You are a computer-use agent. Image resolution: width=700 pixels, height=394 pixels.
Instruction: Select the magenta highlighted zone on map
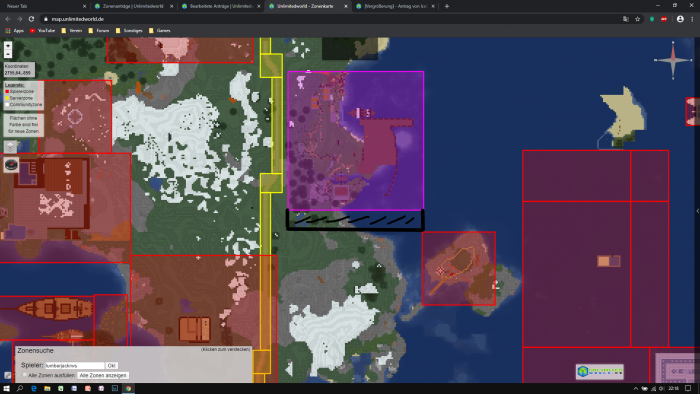356,141
